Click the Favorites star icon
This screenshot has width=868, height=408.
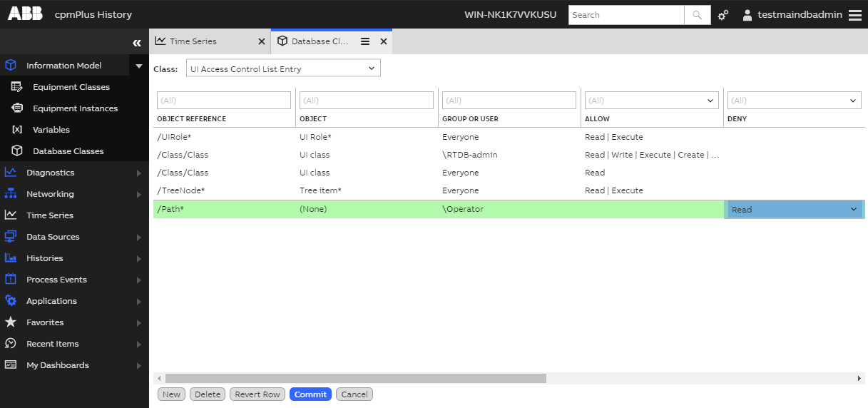tap(11, 322)
